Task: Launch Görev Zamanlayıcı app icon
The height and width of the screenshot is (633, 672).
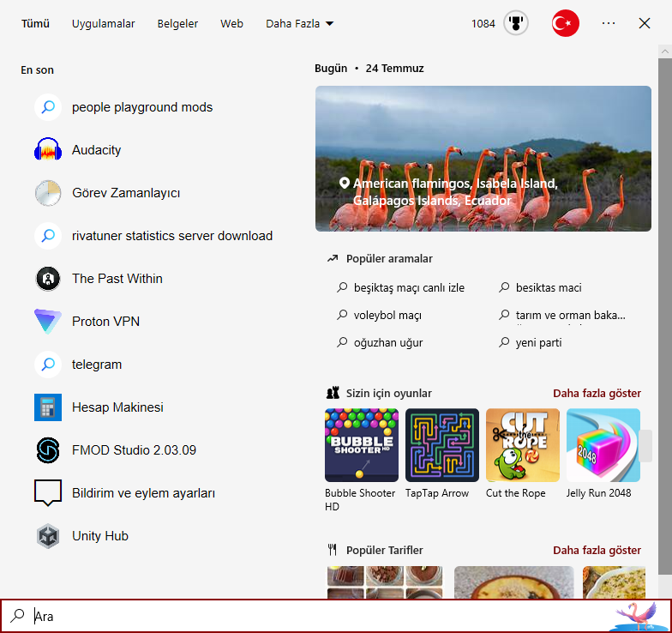Action: point(48,193)
